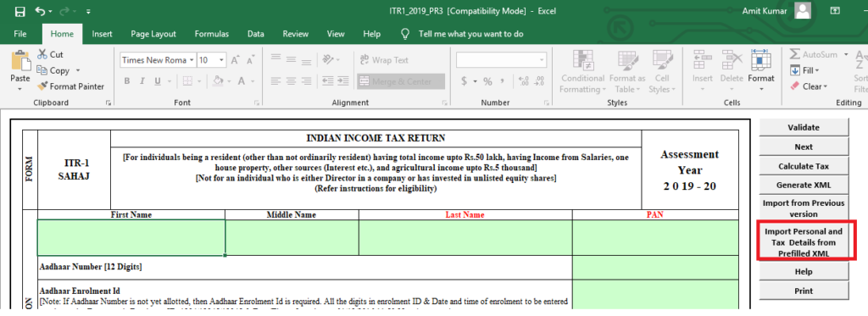Expand the font name combo box
This screenshot has width=868, height=316.
click(x=192, y=60)
